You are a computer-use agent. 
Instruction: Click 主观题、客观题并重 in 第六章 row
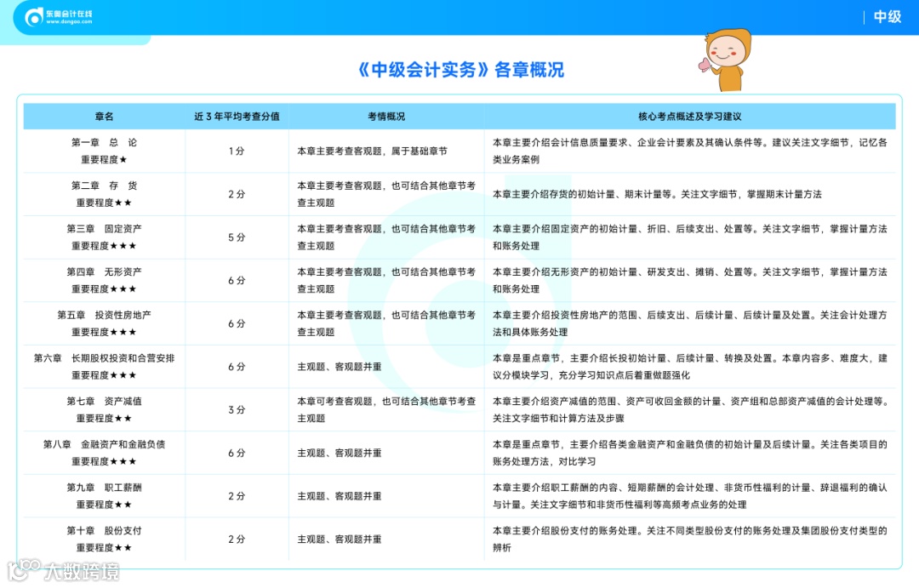click(x=340, y=367)
